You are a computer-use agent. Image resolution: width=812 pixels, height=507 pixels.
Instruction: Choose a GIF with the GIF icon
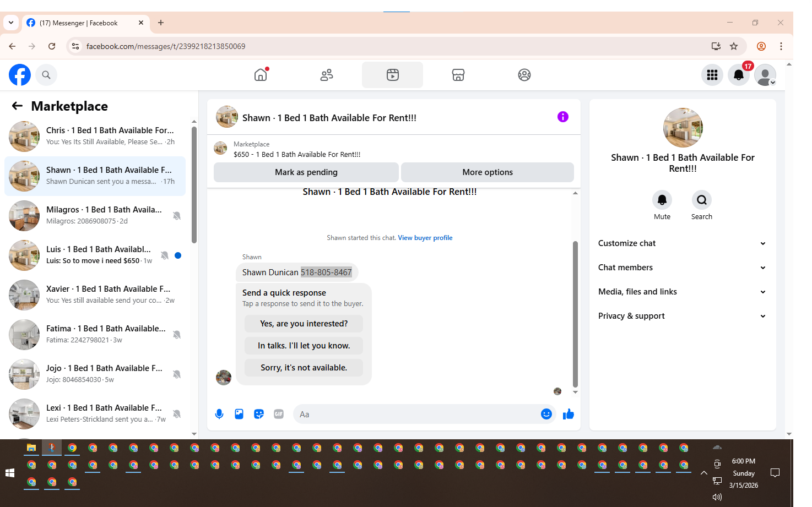[279, 414]
